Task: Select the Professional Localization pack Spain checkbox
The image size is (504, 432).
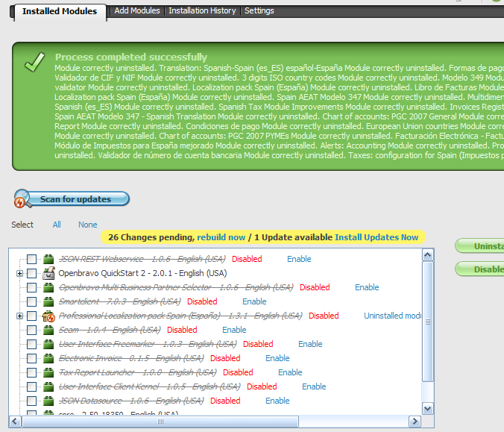Action: pos(31,316)
